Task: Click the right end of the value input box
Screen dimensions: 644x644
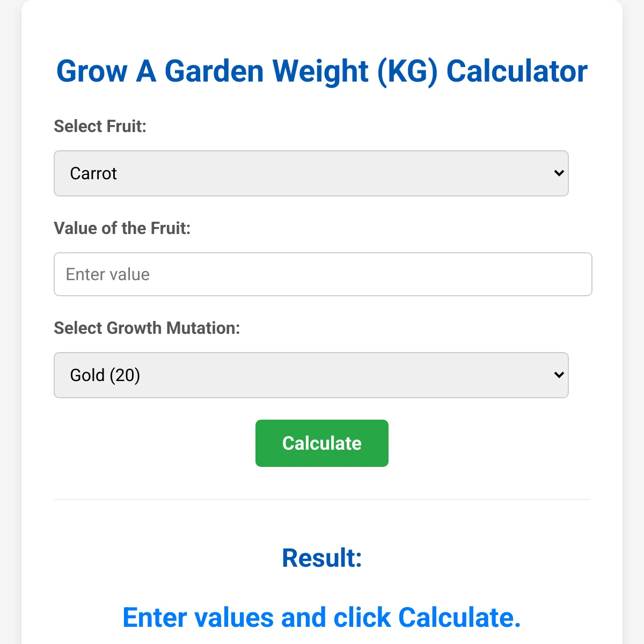Action: click(580, 274)
